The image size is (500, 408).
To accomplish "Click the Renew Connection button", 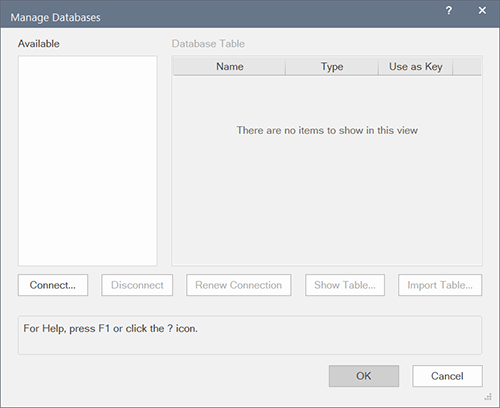I will (239, 285).
